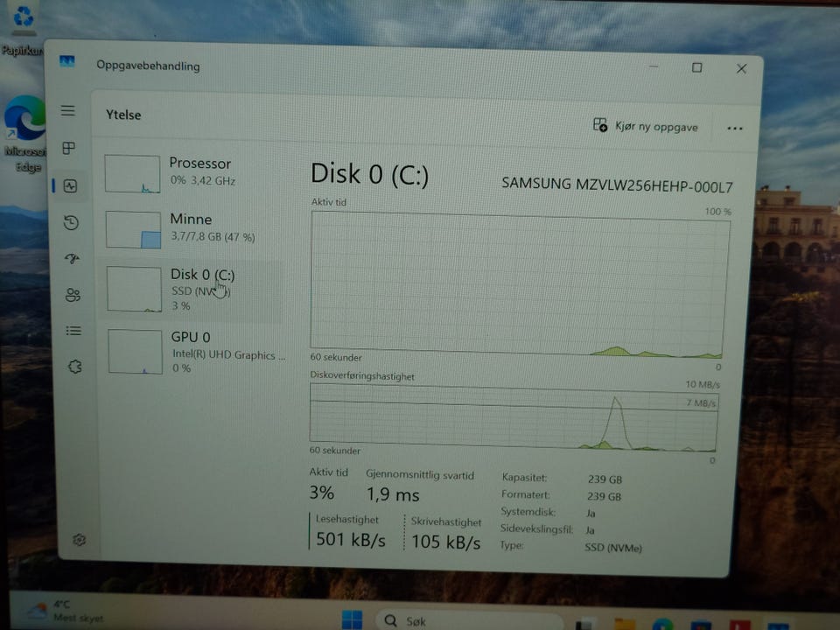The width and height of the screenshot is (840, 630).
Task: Click the Disk 0 (C:) large heading
Action: pyautogui.click(x=369, y=174)
